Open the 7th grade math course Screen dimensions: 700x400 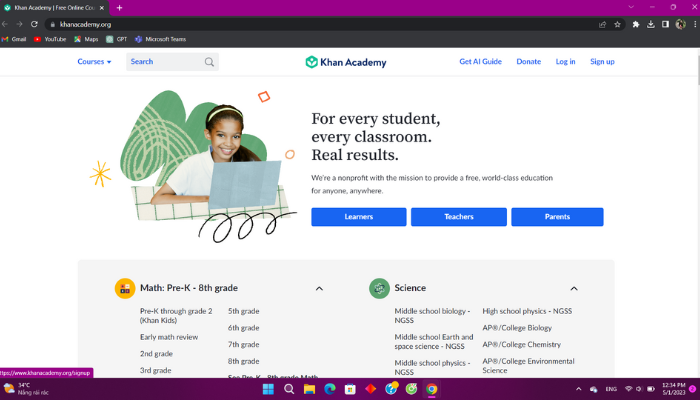(244, 345)
